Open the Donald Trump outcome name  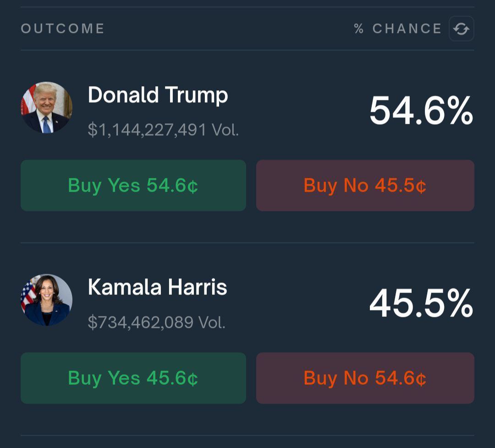pyautogui.click(x=158, y=95)
